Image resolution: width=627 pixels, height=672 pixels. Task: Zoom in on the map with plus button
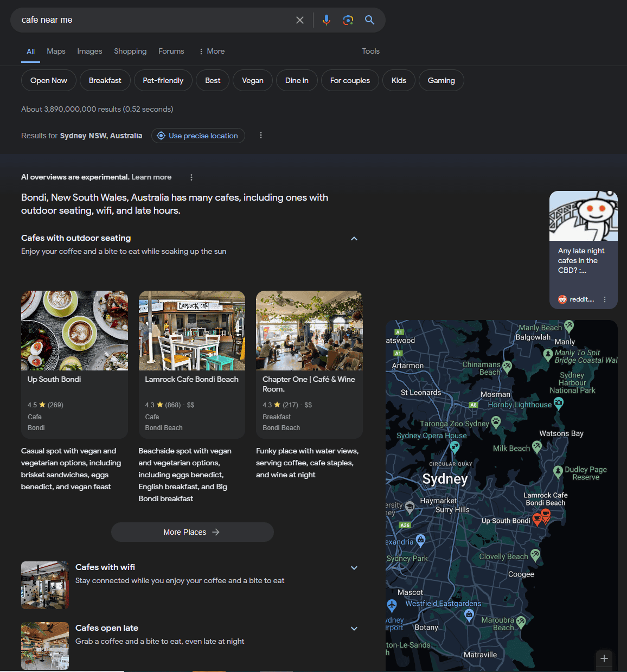[x=604, y=658]
